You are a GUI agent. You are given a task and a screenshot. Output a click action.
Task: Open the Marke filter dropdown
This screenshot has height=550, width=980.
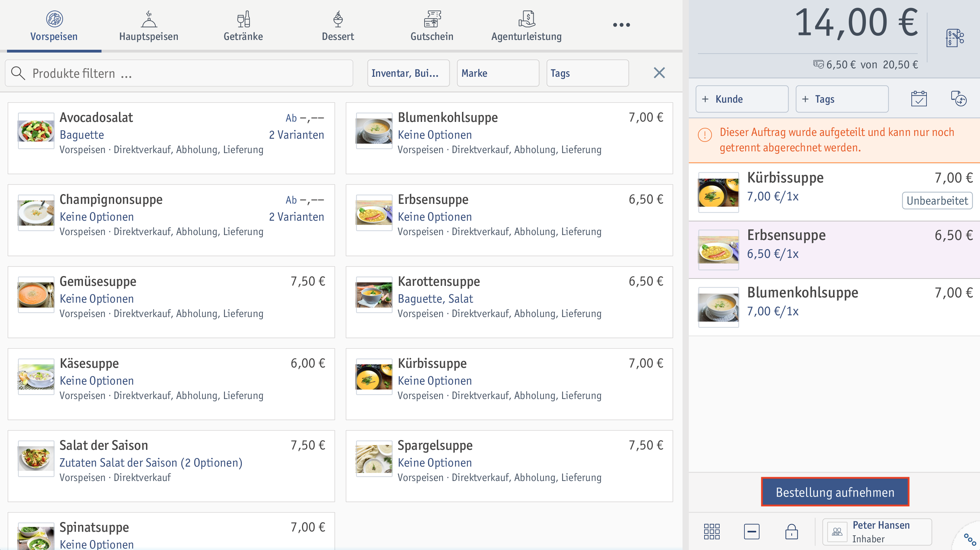click(498, 73)
